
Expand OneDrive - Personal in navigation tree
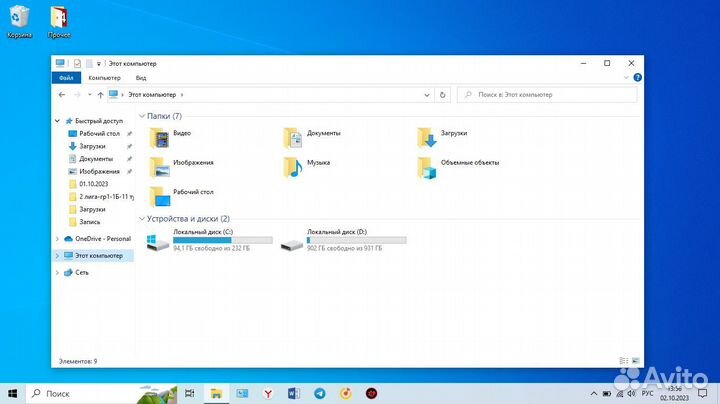57,239
